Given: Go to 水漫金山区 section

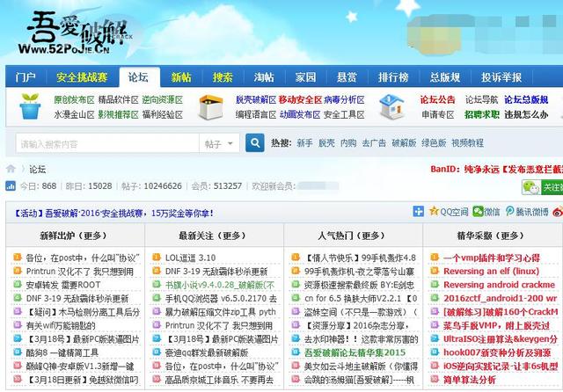Looking at the screenshot, I should (74, 114).
